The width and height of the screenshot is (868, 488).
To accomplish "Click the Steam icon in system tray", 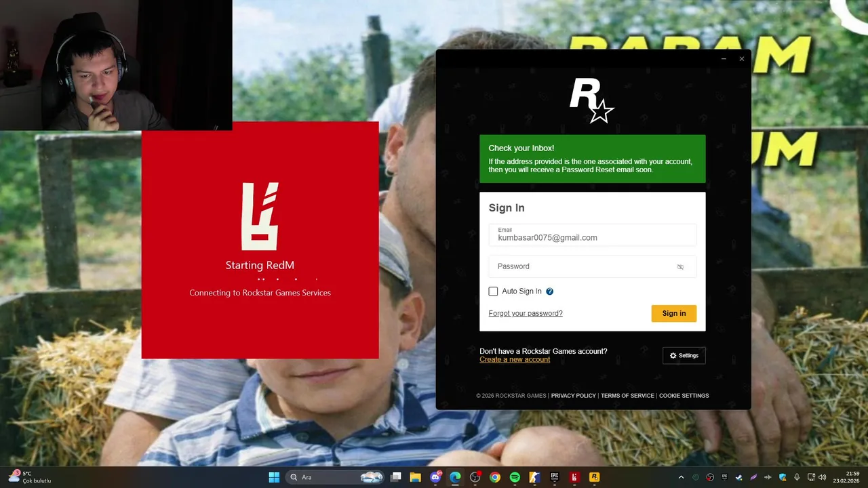I will 739,477.
